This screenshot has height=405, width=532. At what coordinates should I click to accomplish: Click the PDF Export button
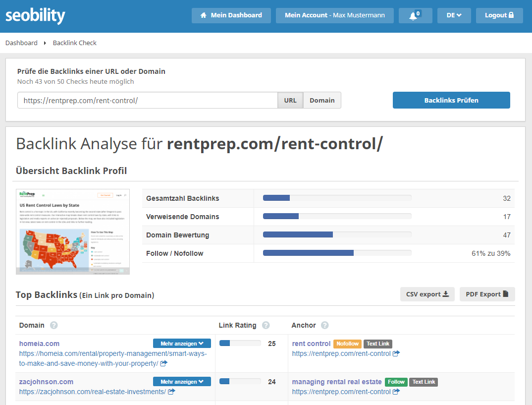[x=487, y=294]
